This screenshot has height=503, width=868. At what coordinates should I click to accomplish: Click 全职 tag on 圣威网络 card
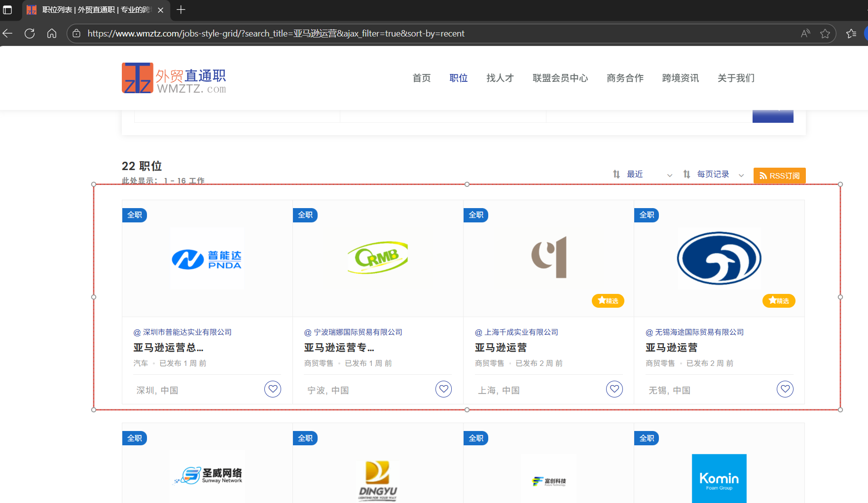click(x=135, y=438)
